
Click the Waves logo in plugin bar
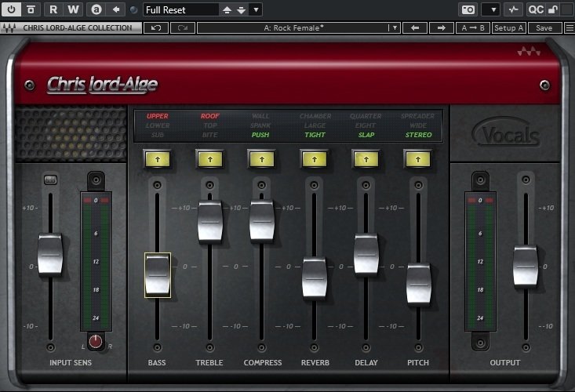pyautogui.click(x=9, y=28)
